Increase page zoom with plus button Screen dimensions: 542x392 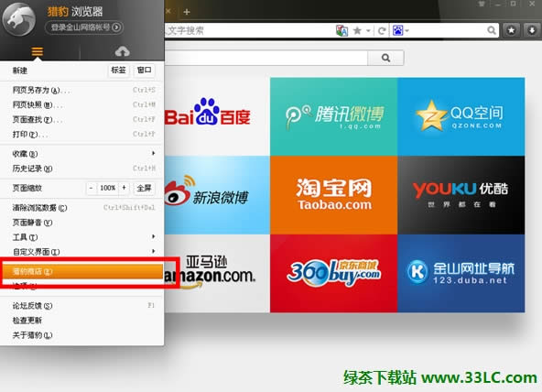pos(124,188)
